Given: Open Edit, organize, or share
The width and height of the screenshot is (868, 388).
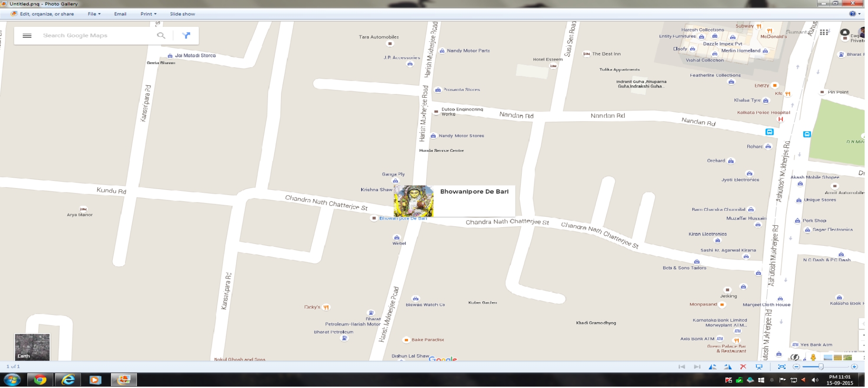Looking at the screenshot, I should [43, 14].
